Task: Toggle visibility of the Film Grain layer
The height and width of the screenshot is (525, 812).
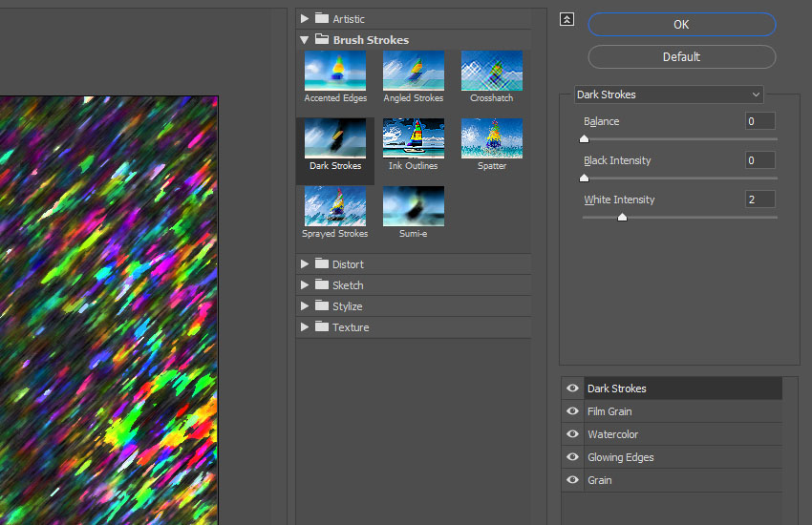Action: click(x=573, y=411)
